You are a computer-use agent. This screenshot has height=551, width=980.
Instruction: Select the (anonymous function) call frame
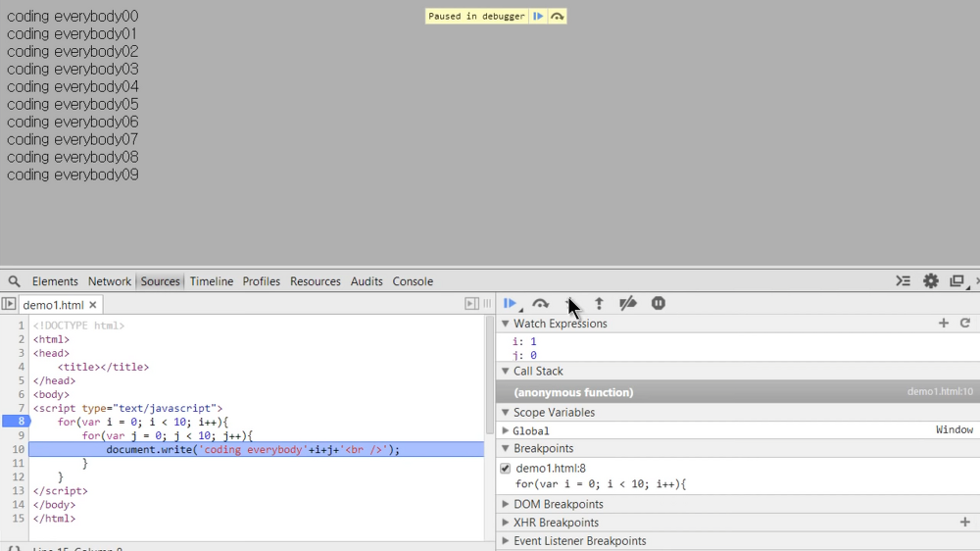[738, 392]
